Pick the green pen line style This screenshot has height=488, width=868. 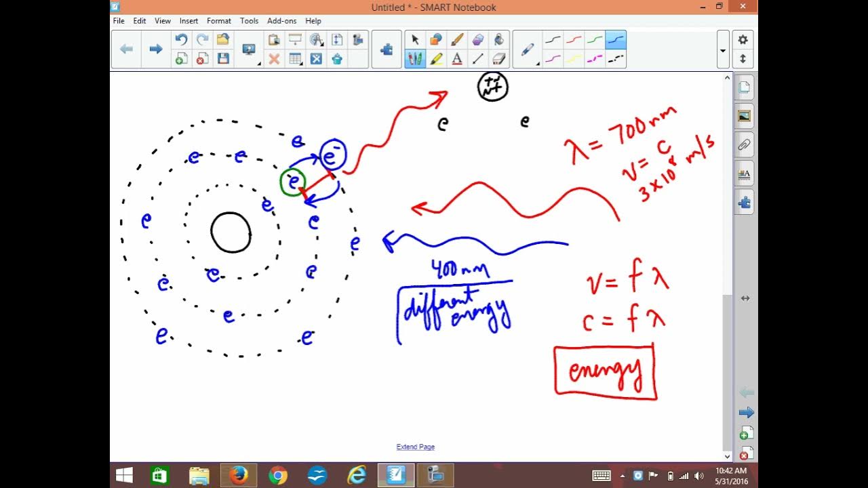[x=595, y=40]
